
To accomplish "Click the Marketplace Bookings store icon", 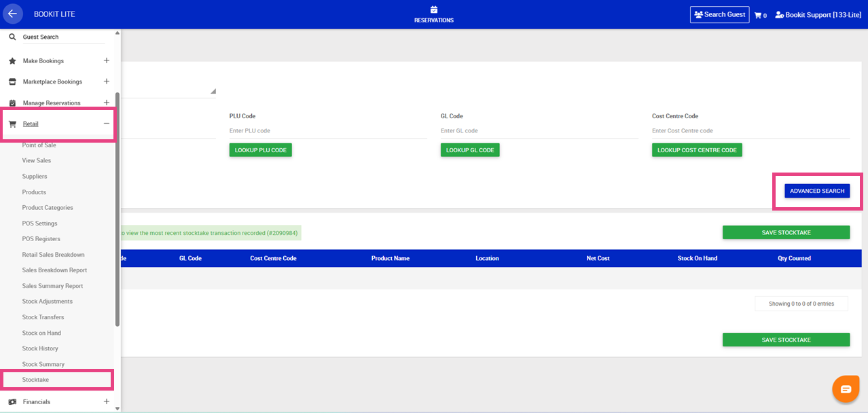I will click(x=12, y=82).
